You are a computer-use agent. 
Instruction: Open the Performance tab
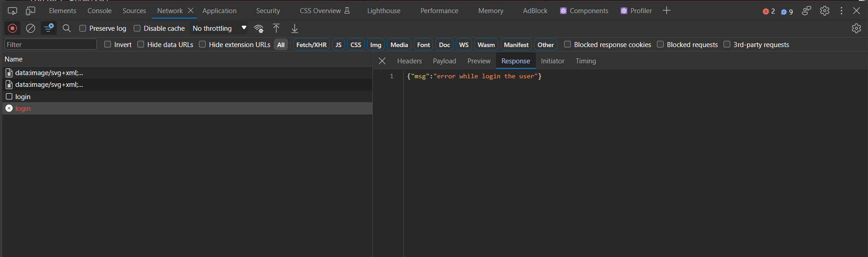pos(439,11)
